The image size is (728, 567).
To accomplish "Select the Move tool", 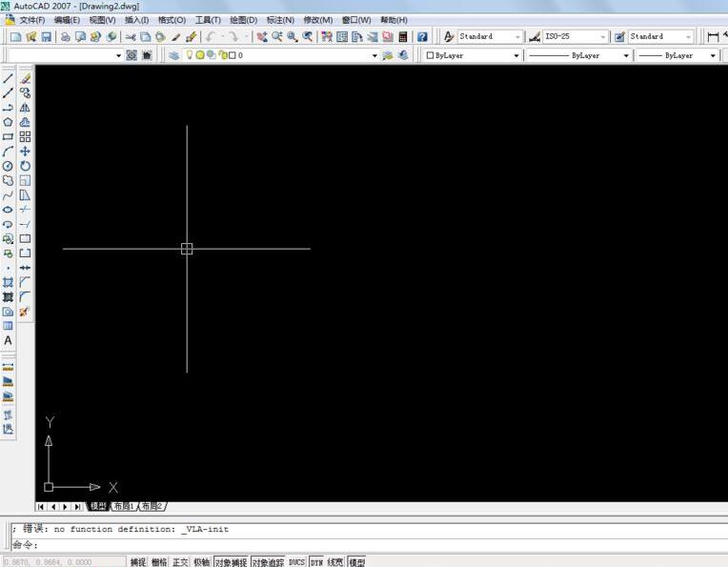I will click(x=25, y=152).
